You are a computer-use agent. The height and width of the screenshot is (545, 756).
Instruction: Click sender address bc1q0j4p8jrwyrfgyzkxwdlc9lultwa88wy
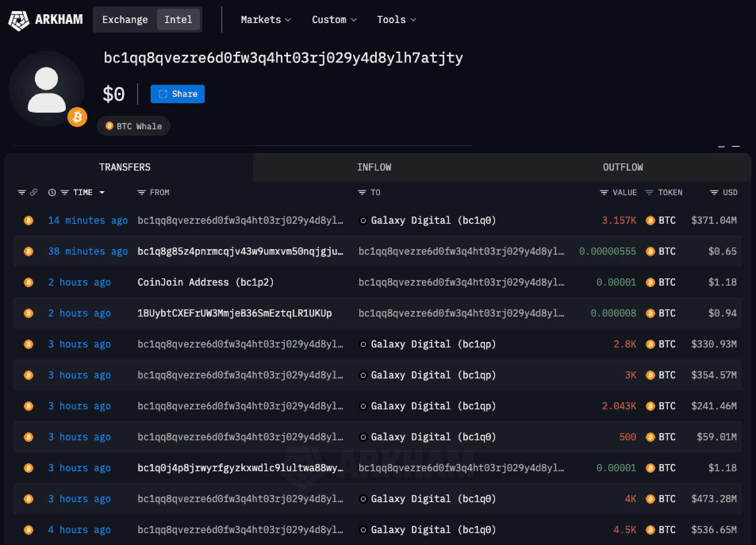point(240,468)
